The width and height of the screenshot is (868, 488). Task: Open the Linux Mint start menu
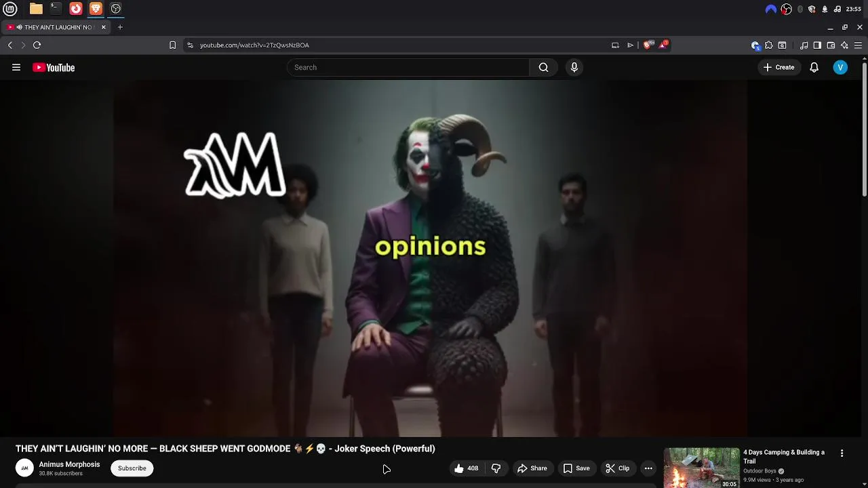point(10,9)
